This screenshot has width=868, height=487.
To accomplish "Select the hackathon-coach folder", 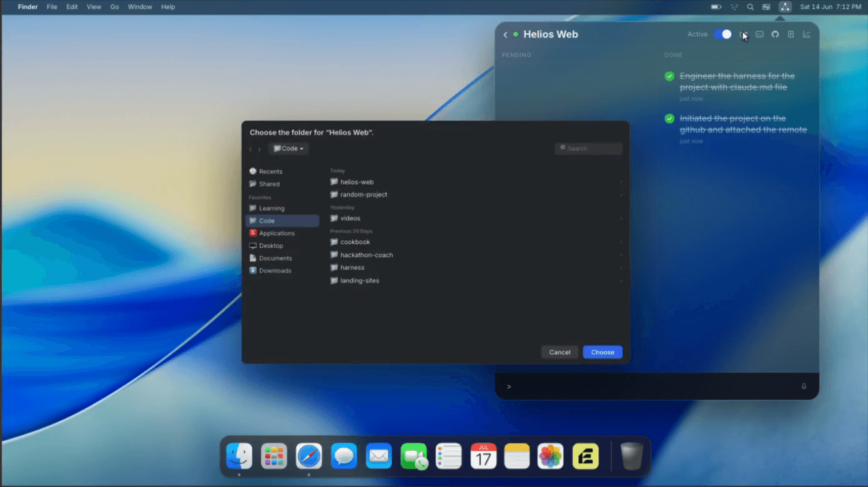I will click(x=476, y=255).
